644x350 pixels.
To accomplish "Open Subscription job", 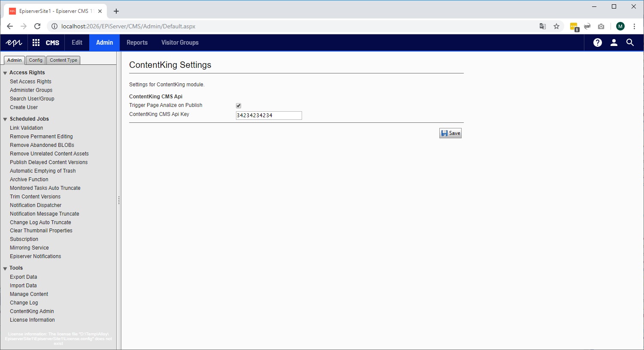I will [x=24, y=239].
